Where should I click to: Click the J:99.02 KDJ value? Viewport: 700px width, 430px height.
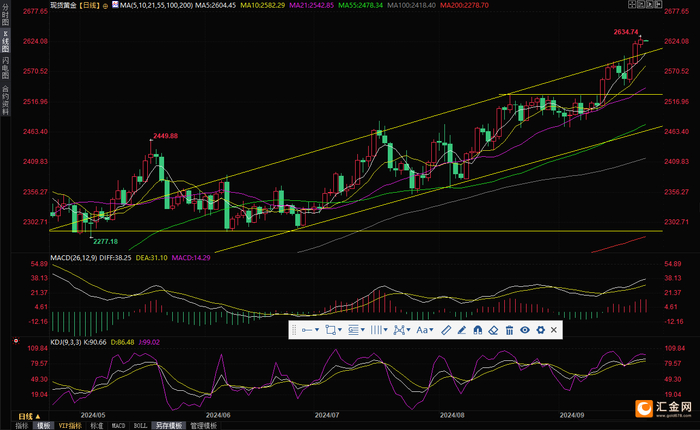coord(149,342)
